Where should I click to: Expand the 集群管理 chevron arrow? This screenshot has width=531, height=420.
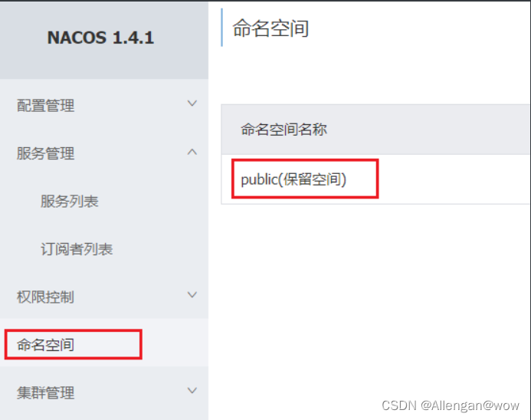pos(192,391)
